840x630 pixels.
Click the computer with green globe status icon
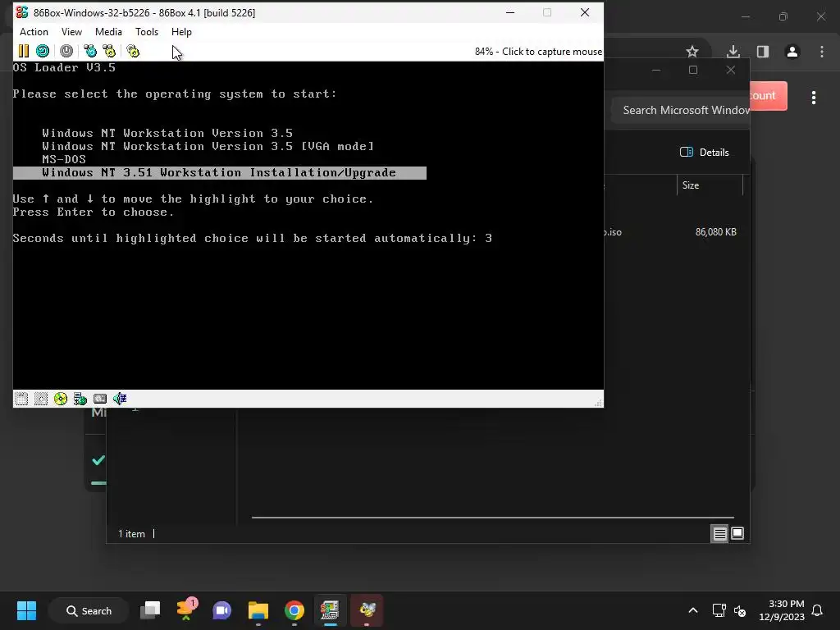(80, 399)
